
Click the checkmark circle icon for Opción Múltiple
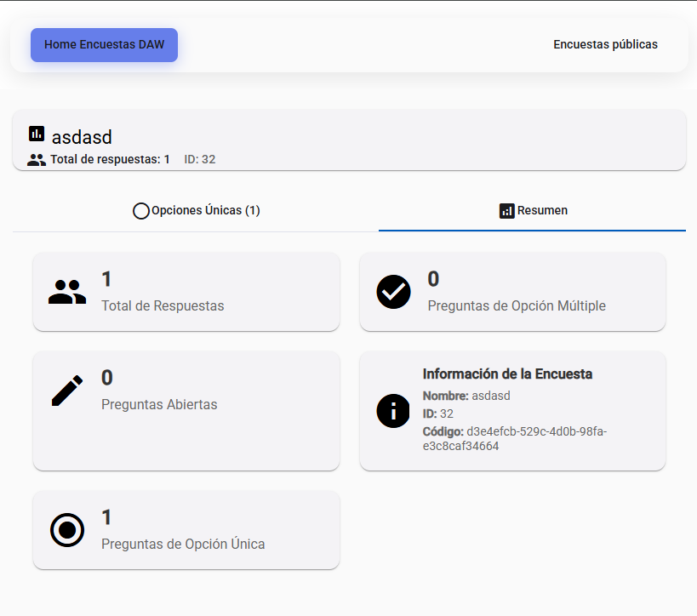(393, 292)
